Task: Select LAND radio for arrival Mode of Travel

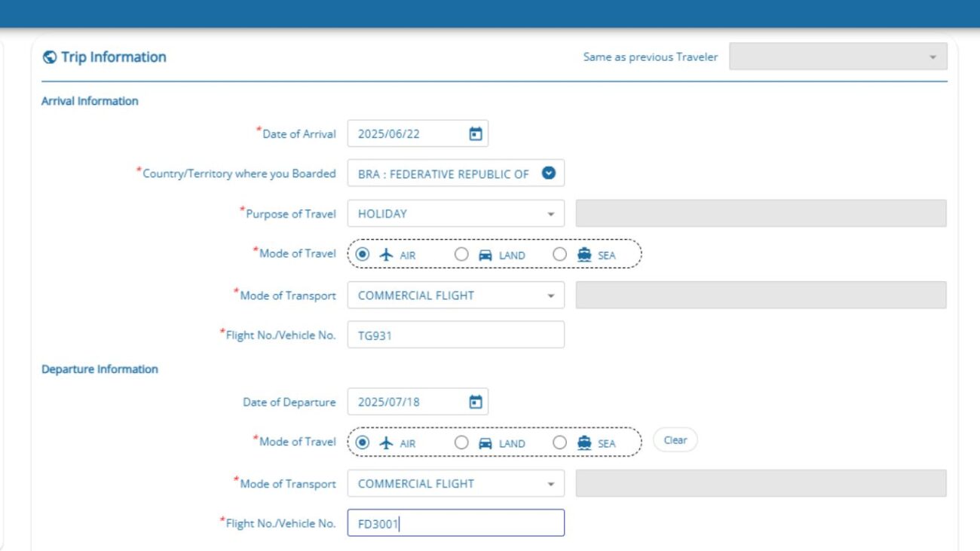Action: point(461,255)
